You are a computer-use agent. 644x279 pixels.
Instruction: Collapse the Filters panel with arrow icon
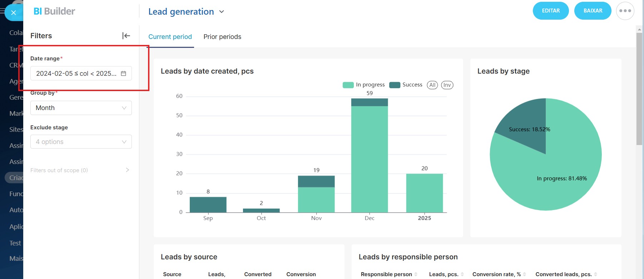tap(126, 36)
